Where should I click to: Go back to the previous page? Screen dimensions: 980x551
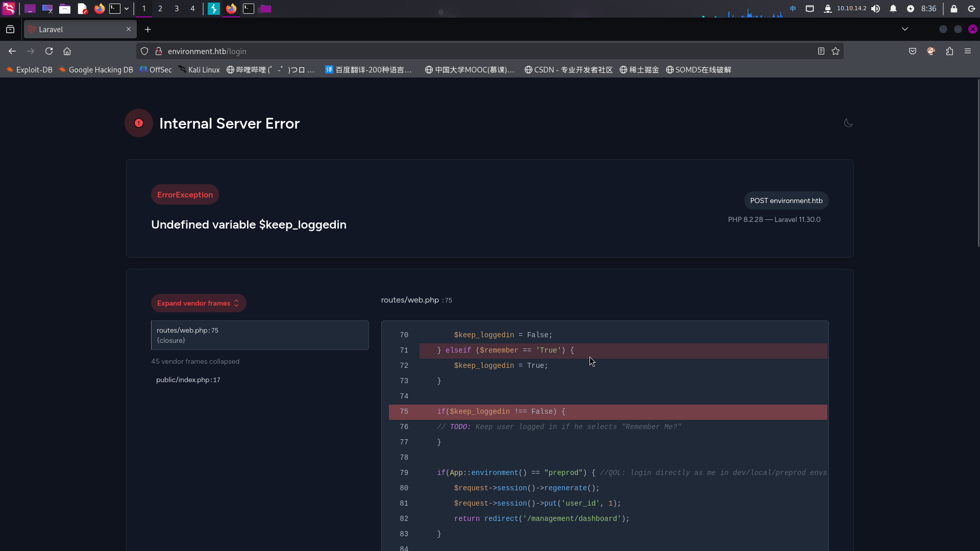[x=12, y=51]
